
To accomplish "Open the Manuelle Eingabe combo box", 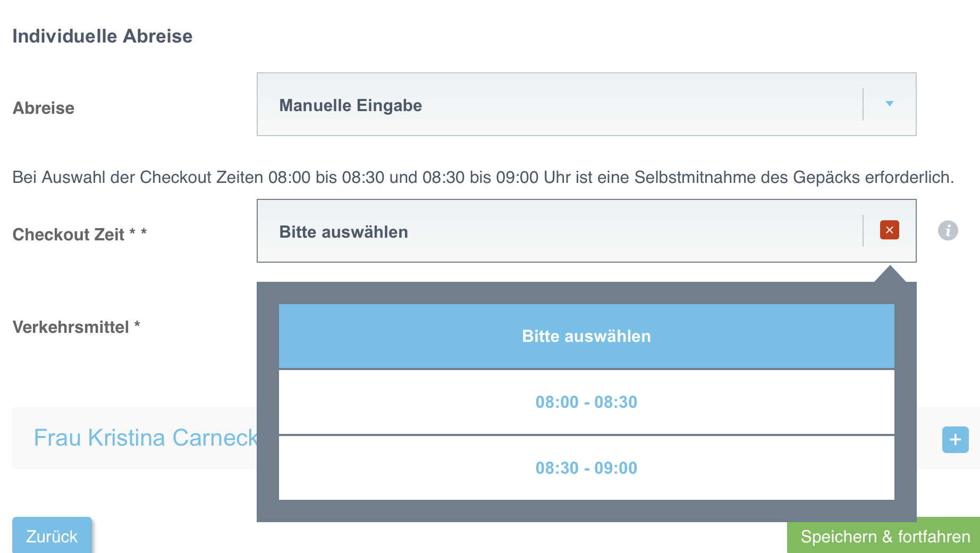I will point(558,104).
